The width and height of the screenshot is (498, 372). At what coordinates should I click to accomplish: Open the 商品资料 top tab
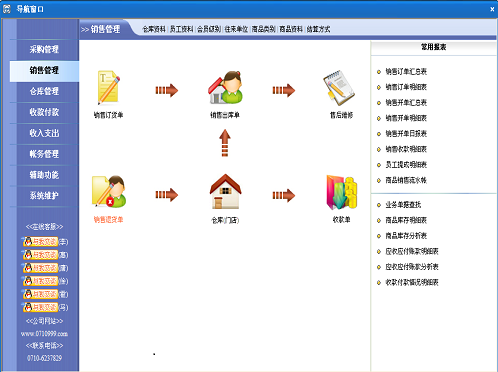coord(291,29)
